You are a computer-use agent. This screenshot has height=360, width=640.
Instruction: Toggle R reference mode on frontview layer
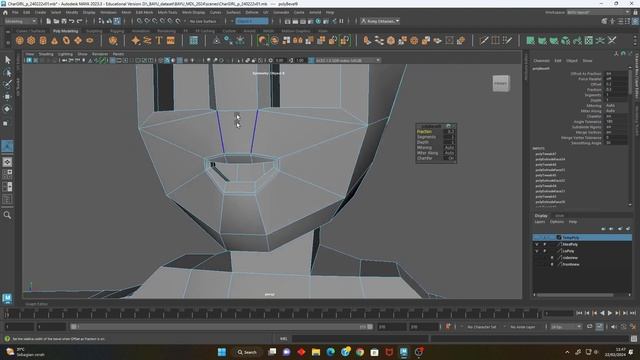coord(552,264)
